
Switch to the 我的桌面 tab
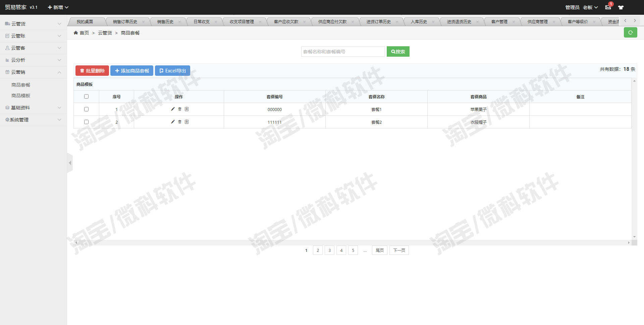tap(85, 22)
